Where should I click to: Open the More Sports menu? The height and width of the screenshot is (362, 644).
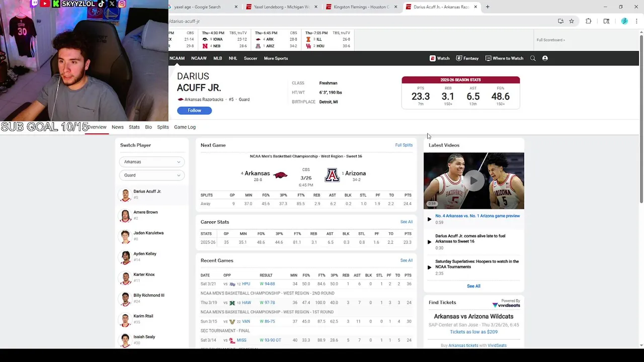(x=276, y=58)
